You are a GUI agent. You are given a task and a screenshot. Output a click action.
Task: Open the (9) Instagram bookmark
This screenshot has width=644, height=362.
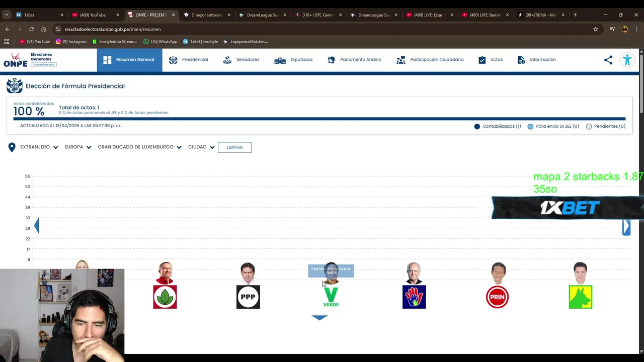click(71, 42)
